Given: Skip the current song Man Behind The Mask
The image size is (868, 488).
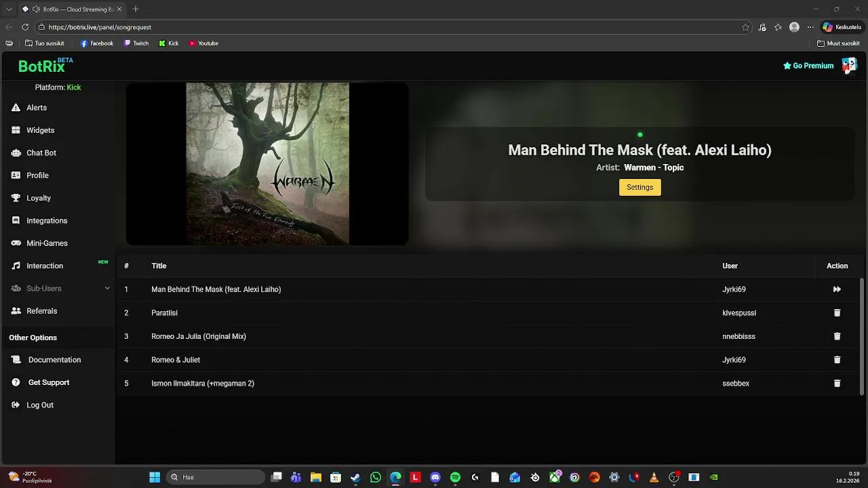Looking at the screenshot, I should point(837,289).
